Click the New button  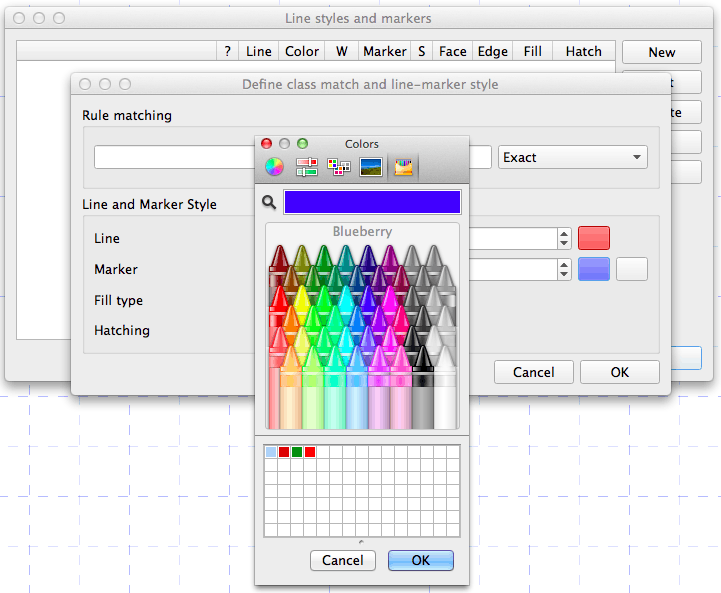tap(662, 52)
